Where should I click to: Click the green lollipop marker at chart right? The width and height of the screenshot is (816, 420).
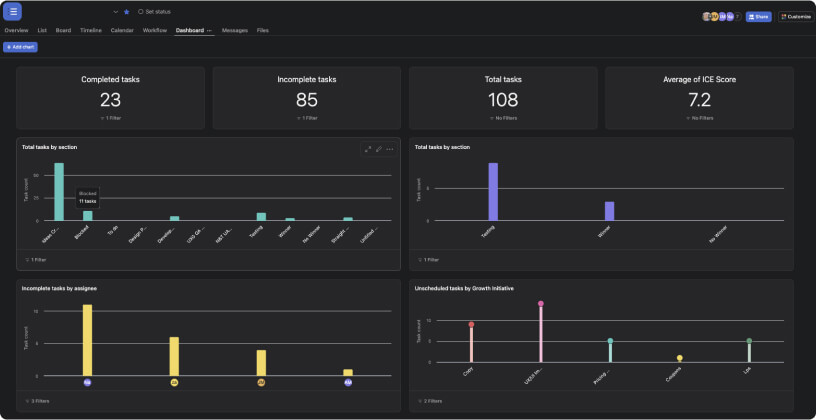click(x=749, y=341)
